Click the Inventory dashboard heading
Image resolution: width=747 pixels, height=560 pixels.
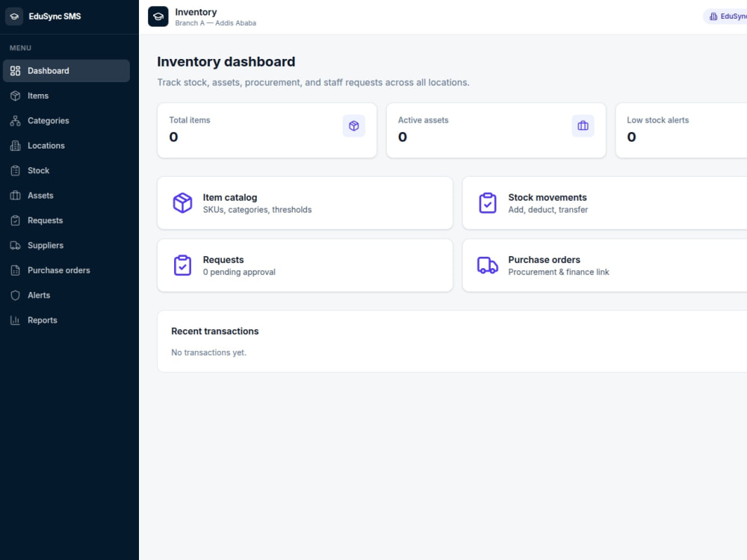(226, 62)
